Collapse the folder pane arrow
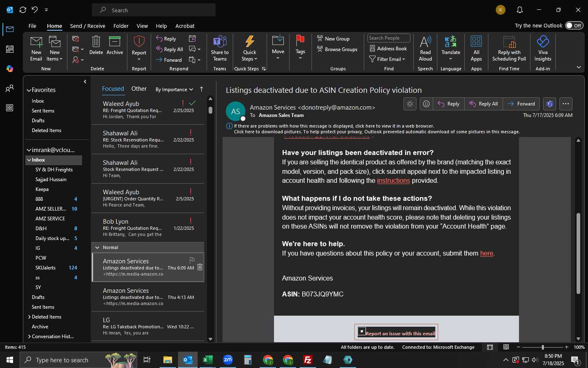 (x=85, y=82)
